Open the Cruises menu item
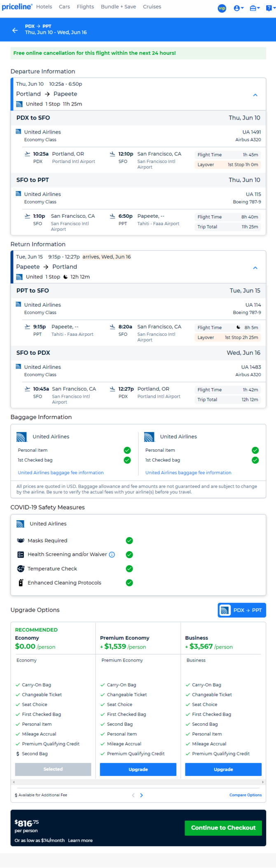Viewport: 276px width, 868px height. [152, 7]
